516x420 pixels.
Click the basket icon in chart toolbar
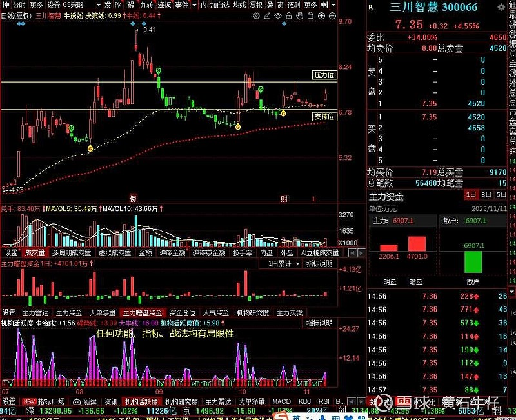288,15
